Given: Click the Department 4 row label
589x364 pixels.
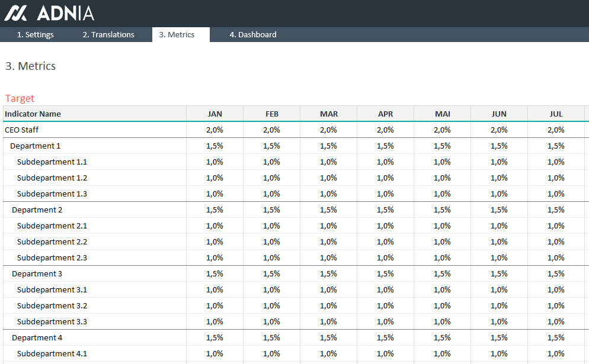Looking at the screenshot, I should (37, 338).
